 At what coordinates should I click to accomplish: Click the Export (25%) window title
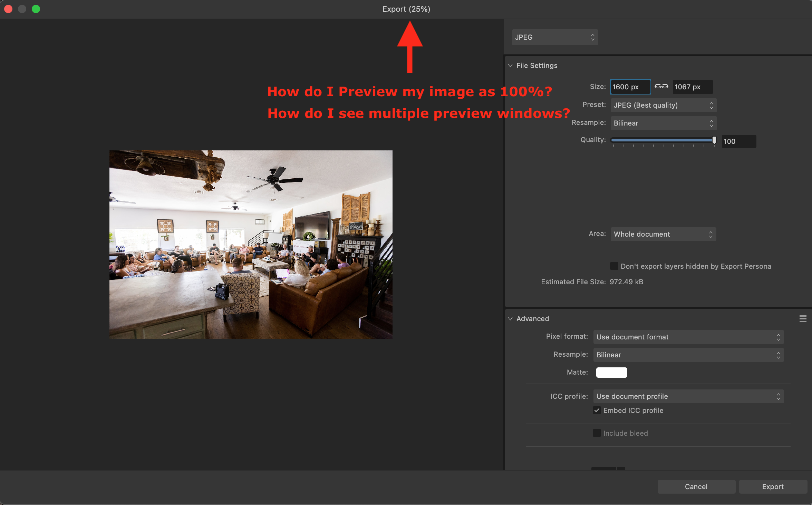tap(406, 9)
